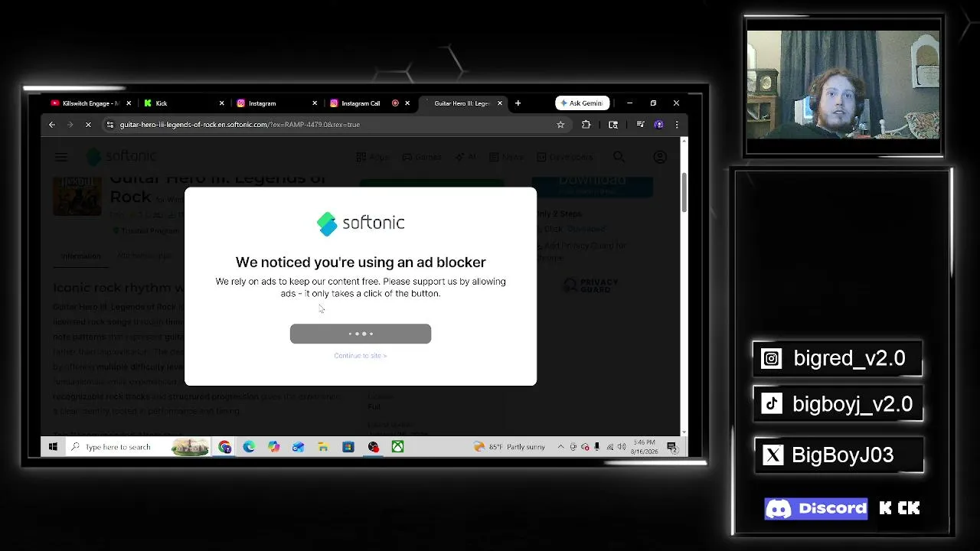Expand the hidden system tray icons
Image resolution: width=980 pixels, height=551 pixels.
(x=560, y=447)
